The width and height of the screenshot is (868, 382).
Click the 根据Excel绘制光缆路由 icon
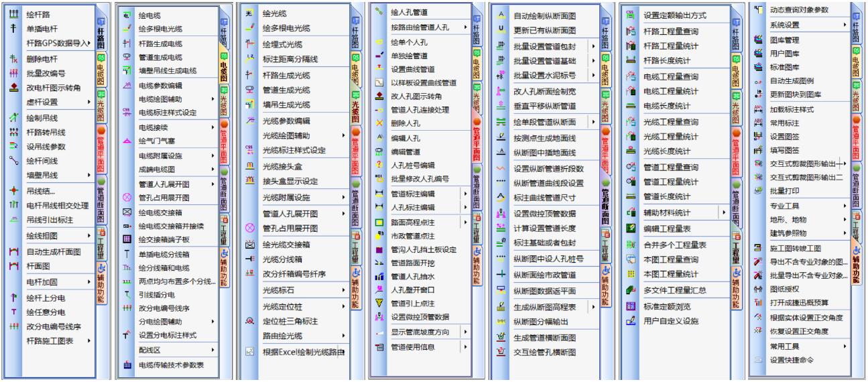click(x=250, y=351)
